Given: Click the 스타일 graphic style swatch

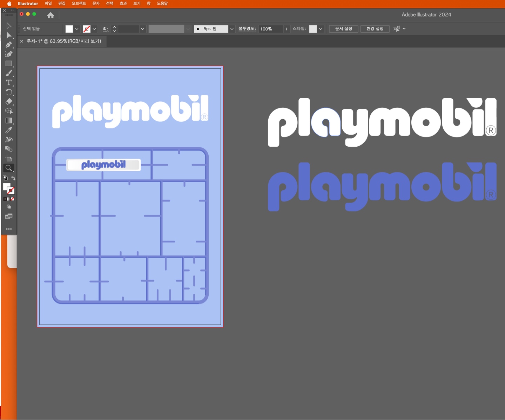Looking at the screenshot, I should tap(313, 29).
